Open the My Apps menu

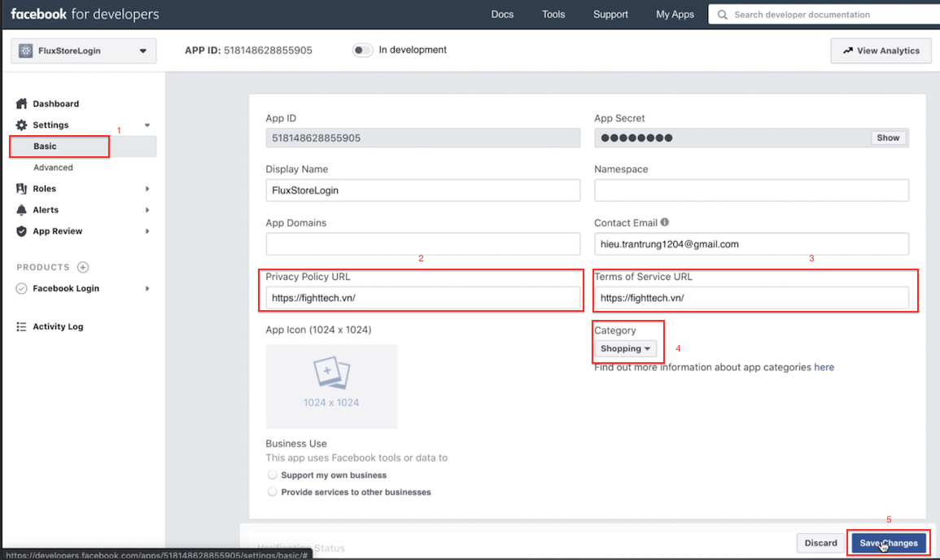[x=675, y=15]
